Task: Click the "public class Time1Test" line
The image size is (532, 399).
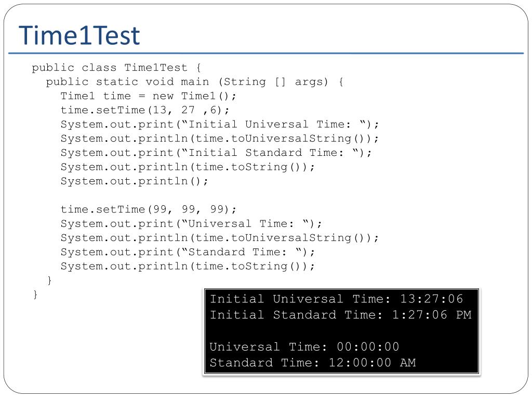Action: click(116, 68)
